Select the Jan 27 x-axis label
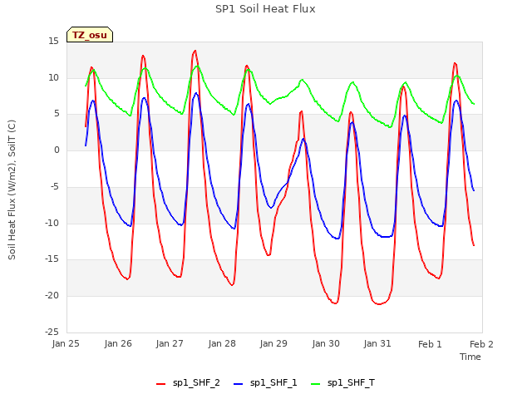 [170, 343]
